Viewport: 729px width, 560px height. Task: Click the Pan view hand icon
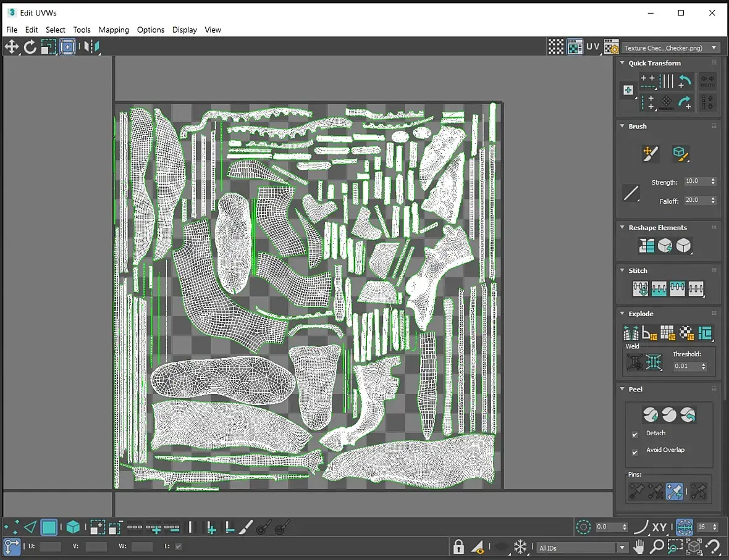coord(639,547)
